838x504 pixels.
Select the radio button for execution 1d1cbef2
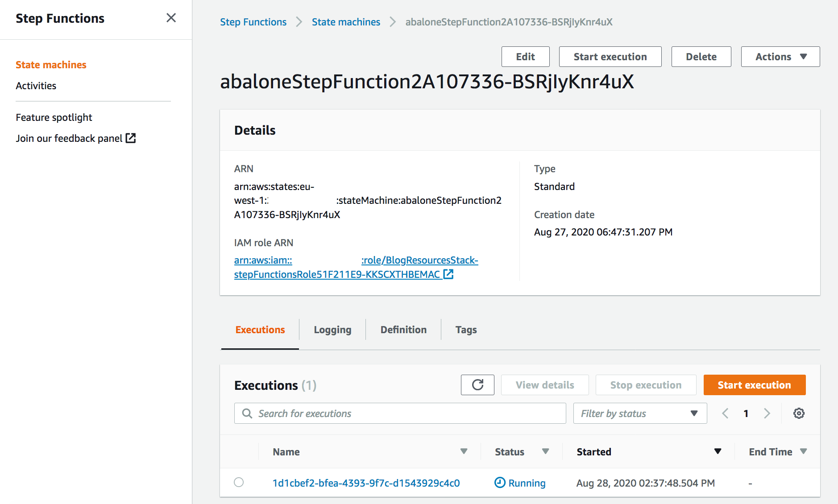(x=239, y=482)
